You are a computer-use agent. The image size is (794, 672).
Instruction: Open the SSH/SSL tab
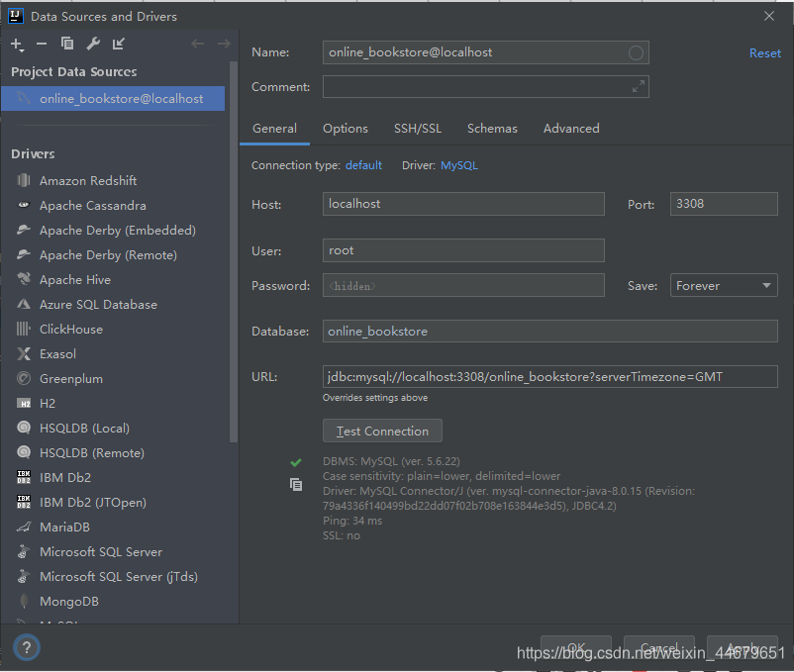click(x=418, y=129)
